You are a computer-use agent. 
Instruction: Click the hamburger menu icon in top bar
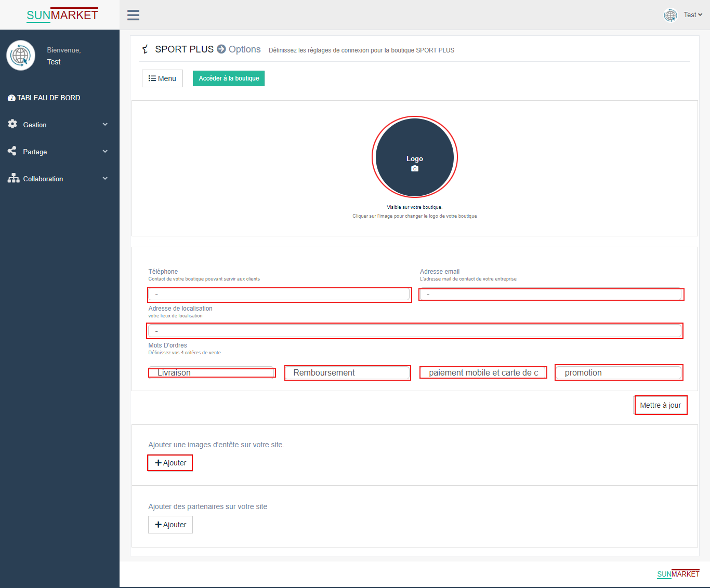tap(133, 15)
